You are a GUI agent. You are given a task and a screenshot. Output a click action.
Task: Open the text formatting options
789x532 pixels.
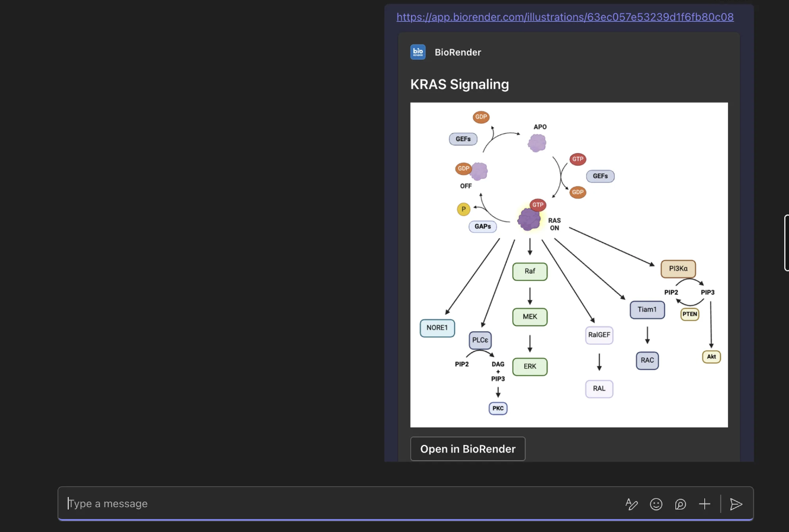tap(631, 504)
